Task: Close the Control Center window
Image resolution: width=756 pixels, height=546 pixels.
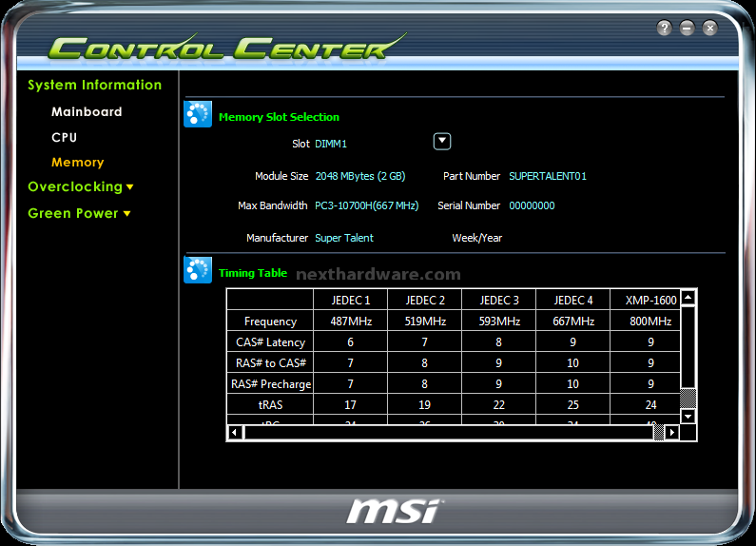Action: [709, 28]
